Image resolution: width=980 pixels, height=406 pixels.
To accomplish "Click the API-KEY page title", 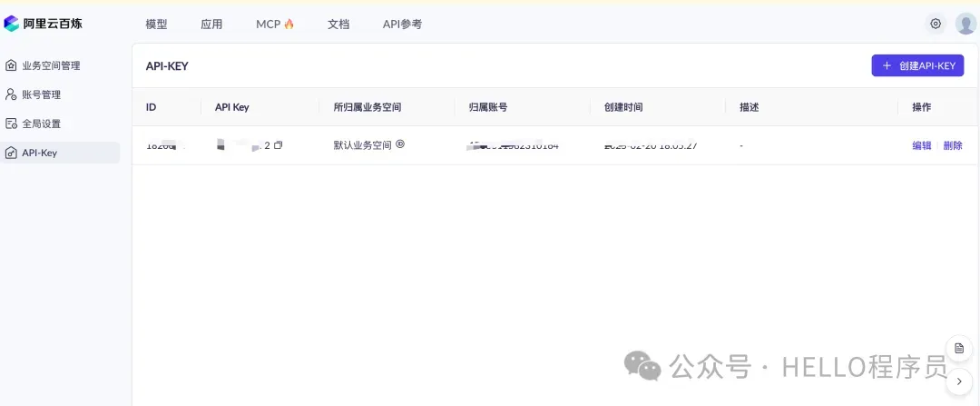I will click(167, 66).
